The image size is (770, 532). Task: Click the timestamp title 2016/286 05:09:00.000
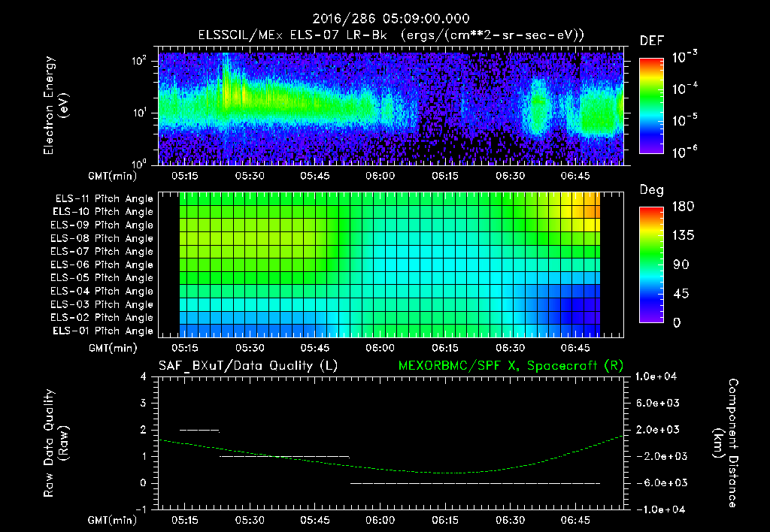pyautogui.click(x=391, y=19)
